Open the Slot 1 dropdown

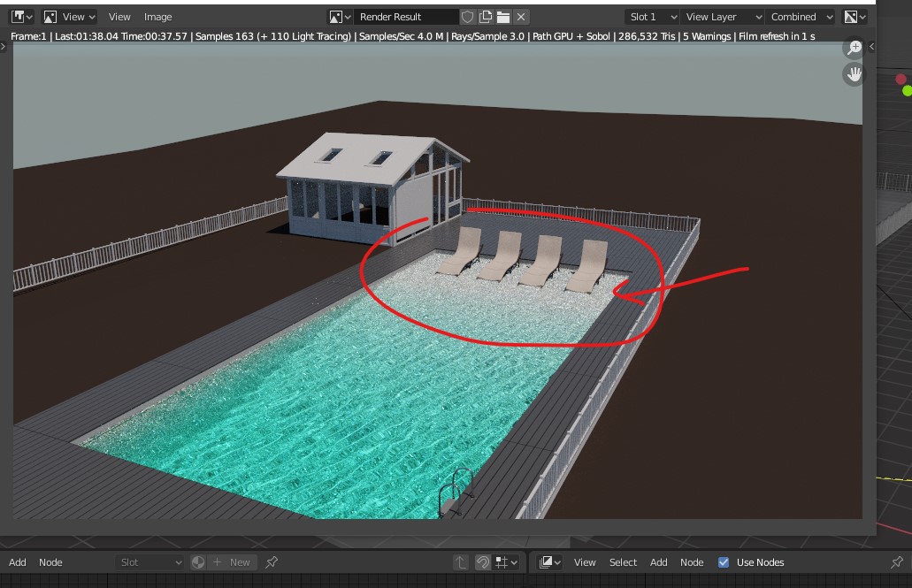tap(652, 17)
